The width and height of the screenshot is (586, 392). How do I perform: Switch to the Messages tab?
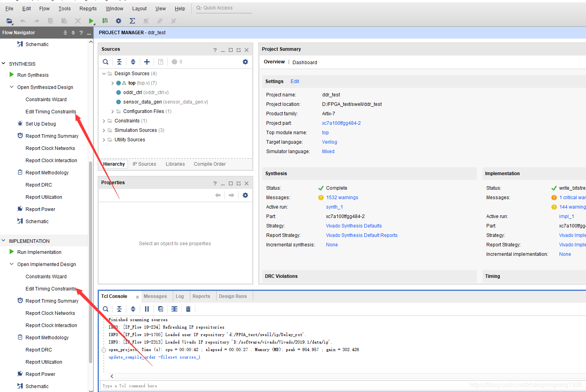click(155, 296)
